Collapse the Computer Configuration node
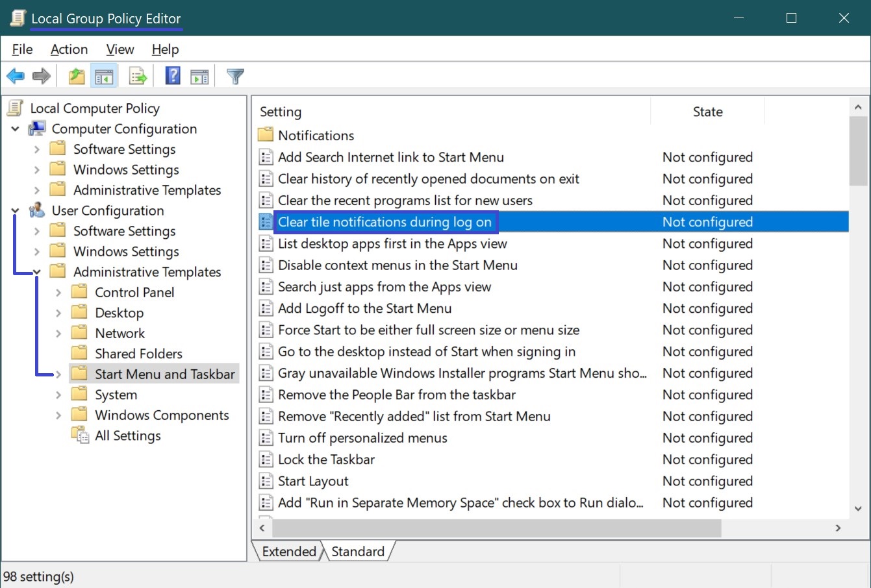This screenshot has width=871, height=588. (x=15, y=129)
